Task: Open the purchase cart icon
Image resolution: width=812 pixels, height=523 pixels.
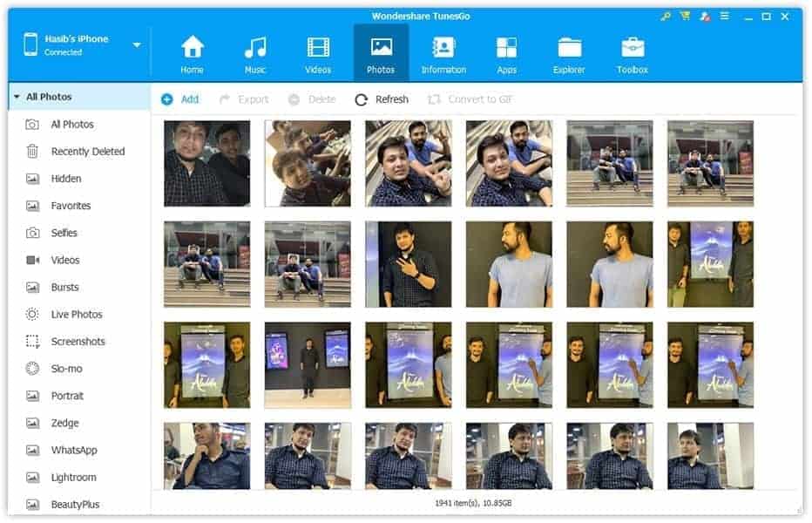Action: point(686,16)
